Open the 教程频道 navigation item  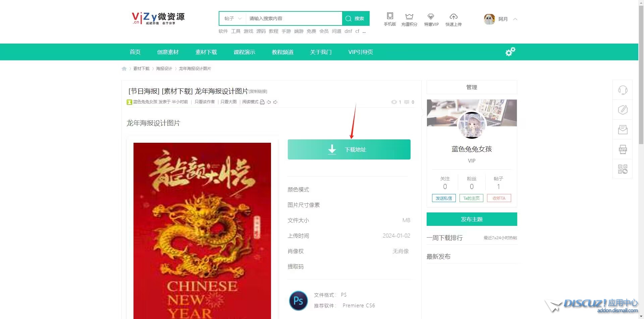[283, 52]
